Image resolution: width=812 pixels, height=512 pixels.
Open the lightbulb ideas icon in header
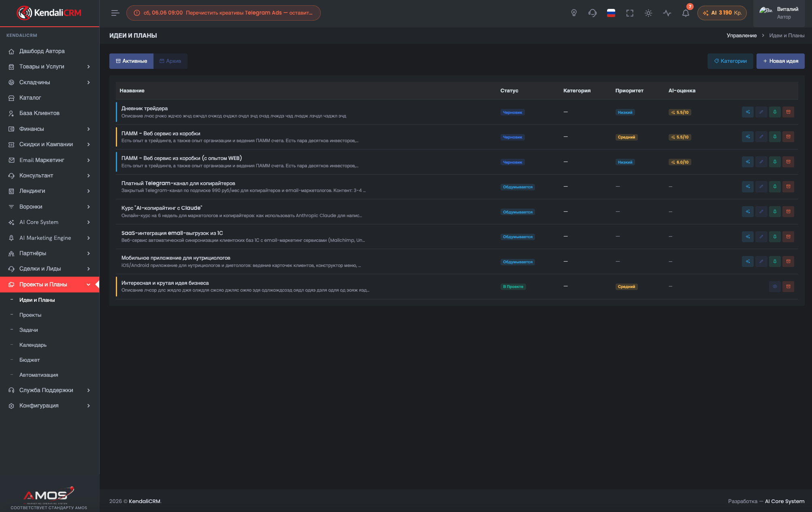point(574,13)
